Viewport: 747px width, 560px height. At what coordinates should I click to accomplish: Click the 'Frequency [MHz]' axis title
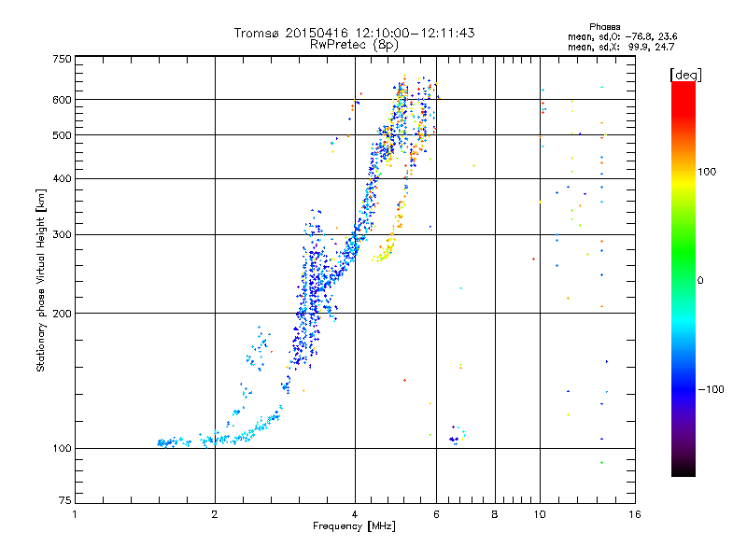pyautogui.click(x=354, y=526)
